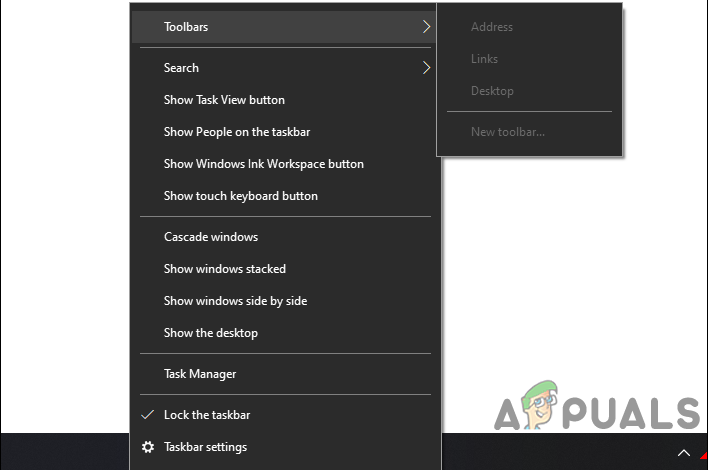Open the system tray hidden icons chevron

[x=684, y=452]
